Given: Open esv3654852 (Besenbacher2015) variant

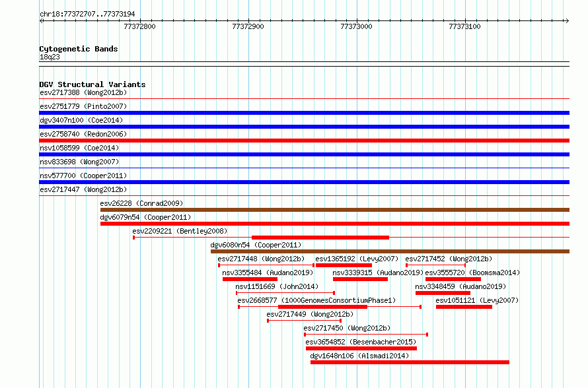Looking at the screenshot, I should point(361,342).
